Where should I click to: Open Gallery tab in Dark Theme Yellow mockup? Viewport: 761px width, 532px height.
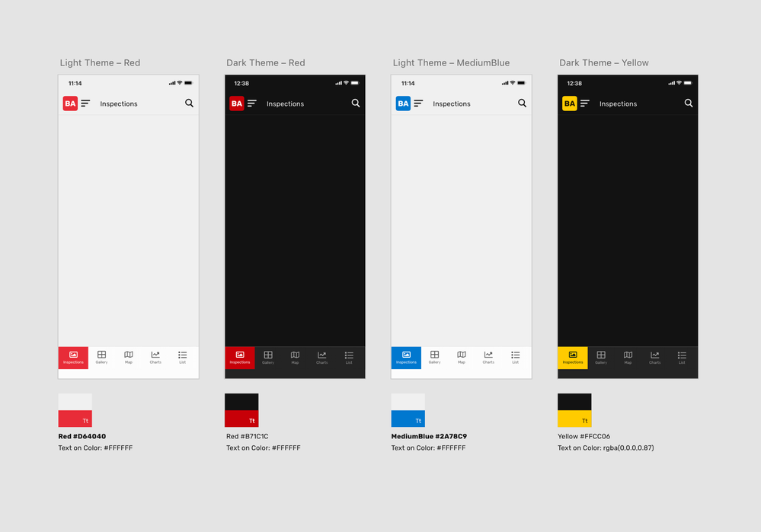click(x=601, y=358)
